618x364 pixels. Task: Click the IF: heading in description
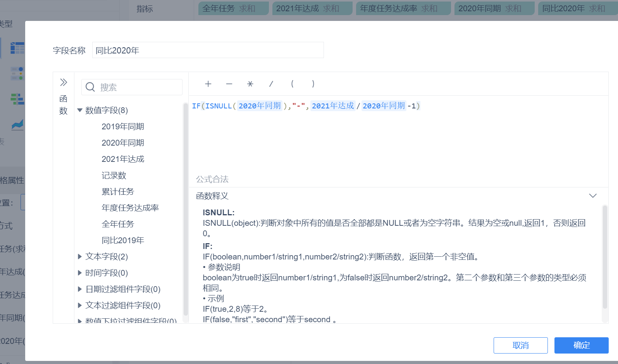tap(208, 246)
